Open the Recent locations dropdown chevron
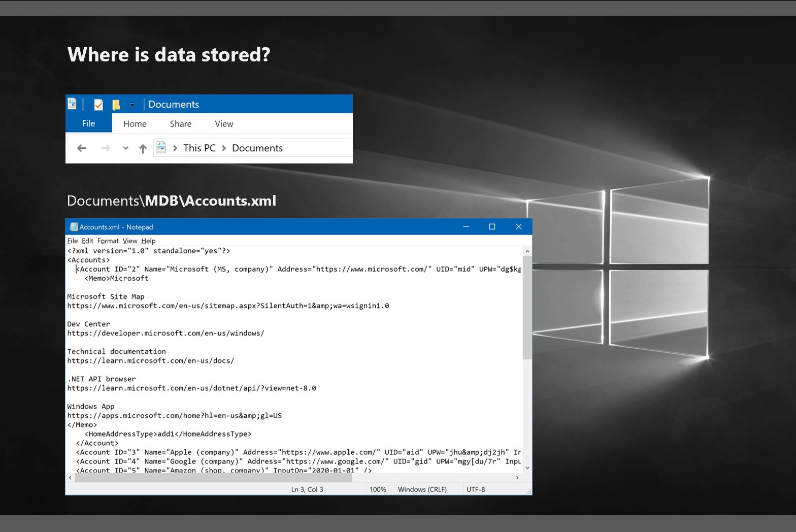This screenshot has width=796, height=532. point(126,148)
